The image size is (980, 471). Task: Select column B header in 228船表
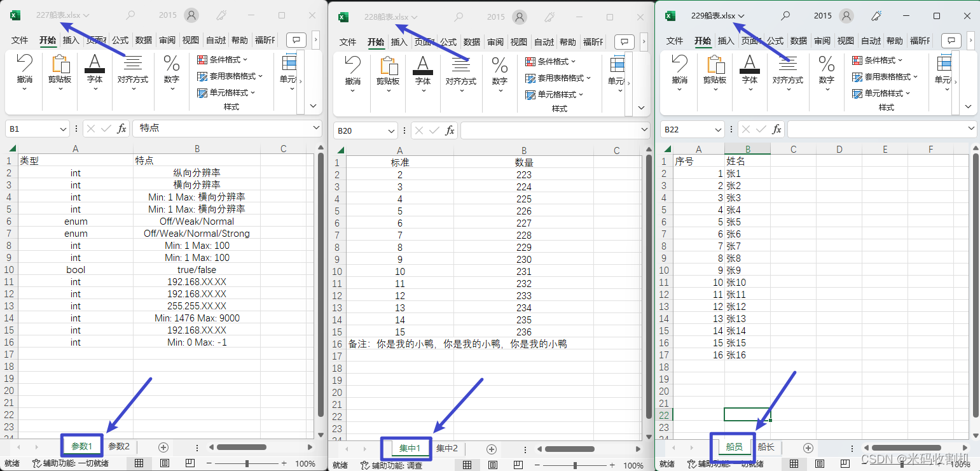pos(523,151)
